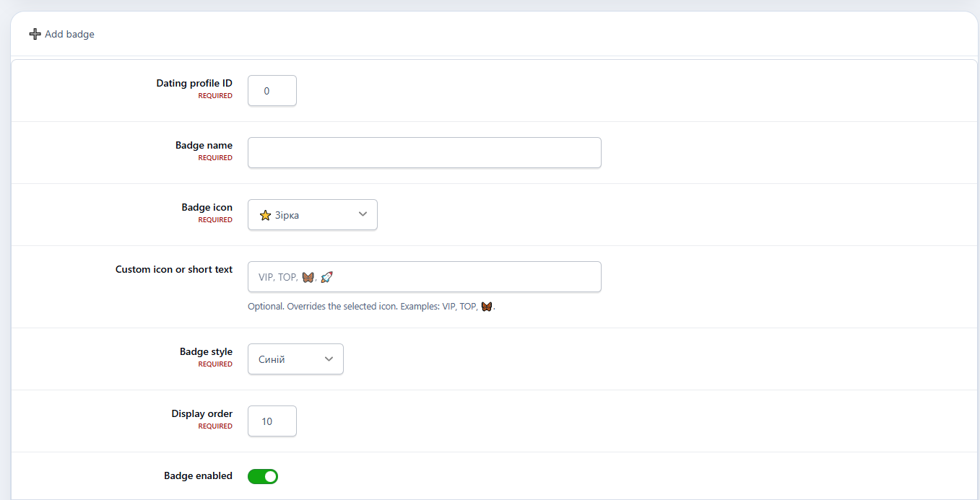The image size is (980, 500).
Task: Focus the Display order number field
Action: click(x=272, y=421)
